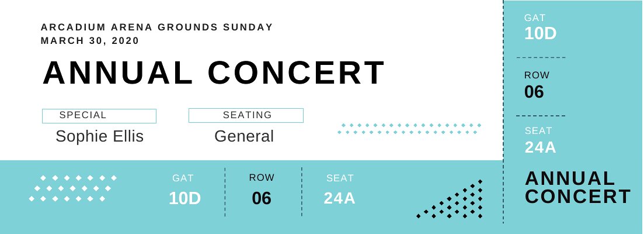Select the large ANNUAL CONCERT main title
The height and width of the screenshot is (234, 644).
(214, 73)
